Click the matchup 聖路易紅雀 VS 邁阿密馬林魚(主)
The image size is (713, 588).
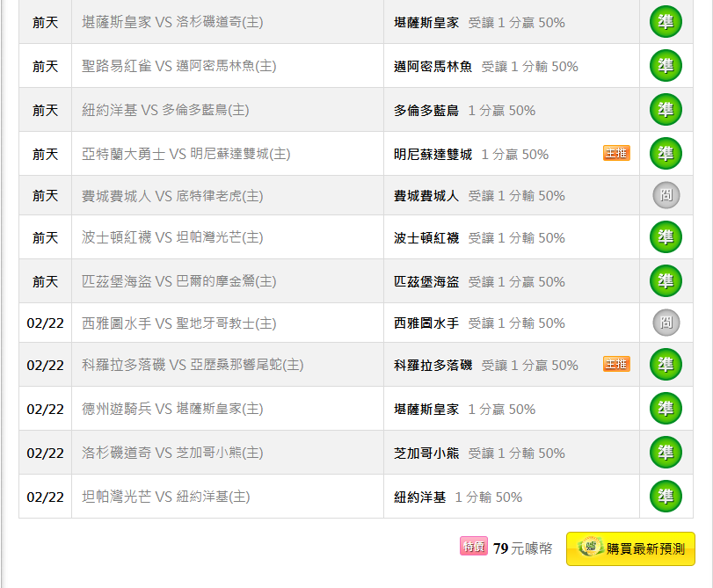[x=179, y=66]
